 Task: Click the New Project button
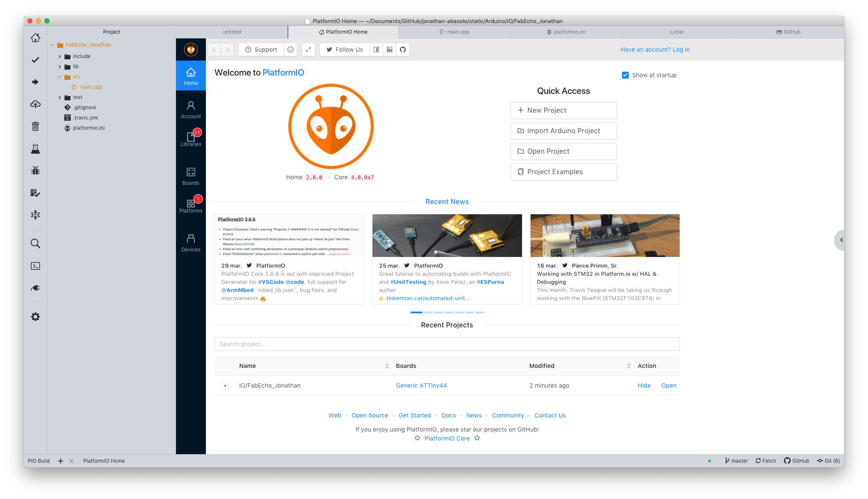[563, 110]
